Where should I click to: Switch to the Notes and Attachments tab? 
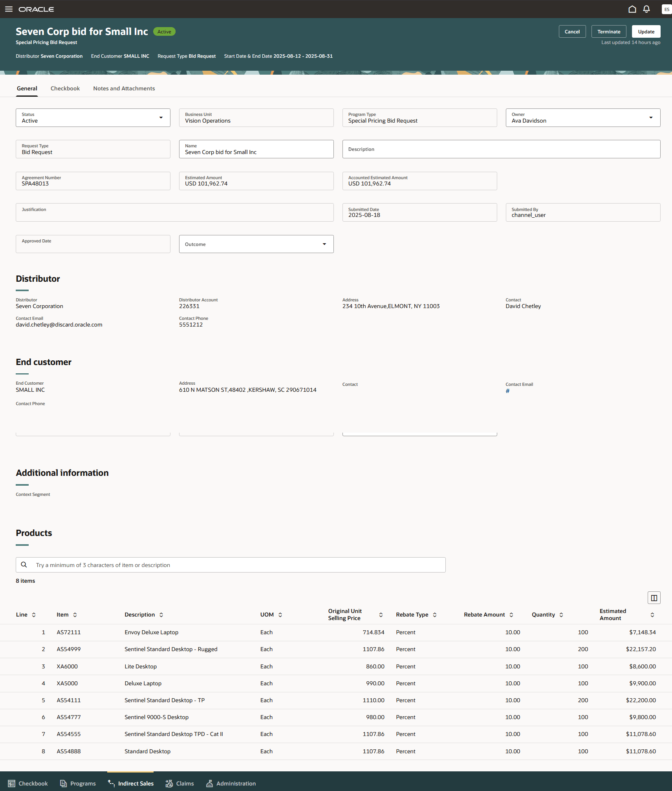(x=124, y=88)
